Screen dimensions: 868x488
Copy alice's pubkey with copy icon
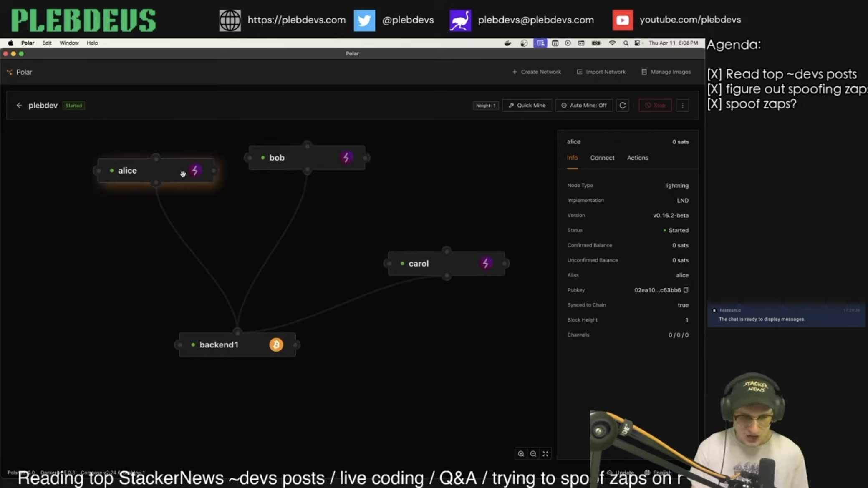click(686, 290)
